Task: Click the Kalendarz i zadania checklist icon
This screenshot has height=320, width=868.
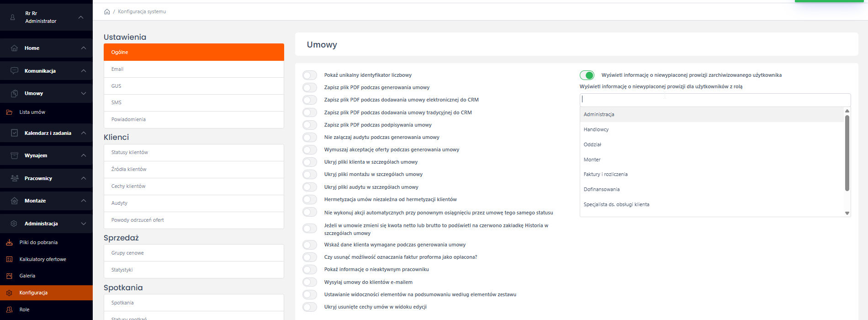Action: (x=14, y=133)
